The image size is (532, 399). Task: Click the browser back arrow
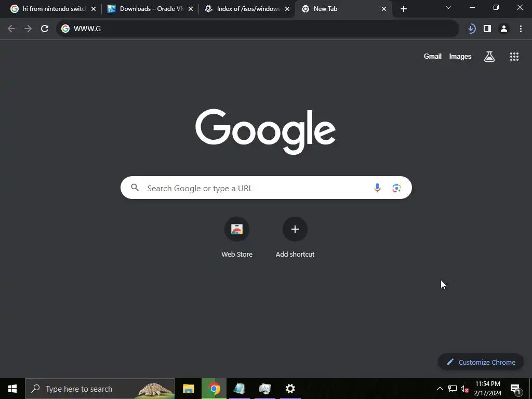point(11,29)
